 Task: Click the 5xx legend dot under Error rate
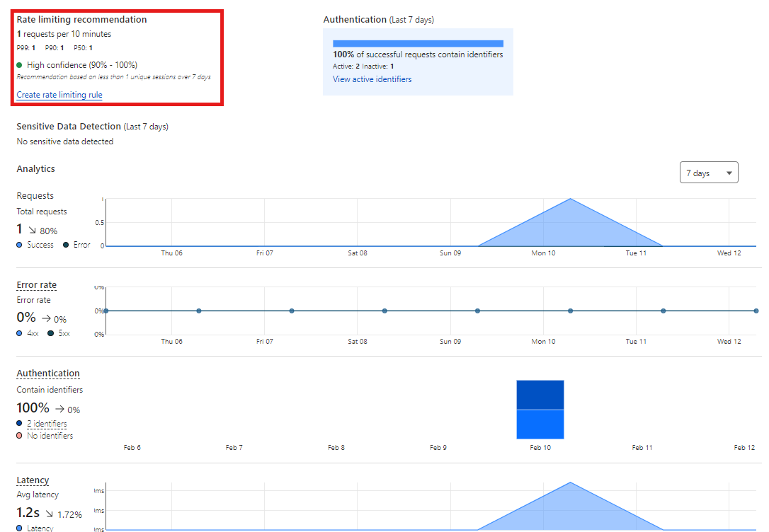tap(51, 333)
